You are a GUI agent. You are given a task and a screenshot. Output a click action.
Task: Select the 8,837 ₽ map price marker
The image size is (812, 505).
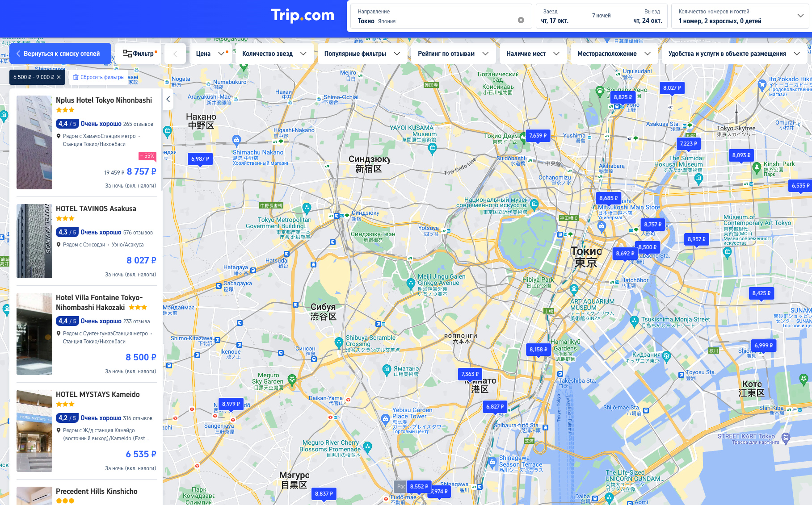324,494
